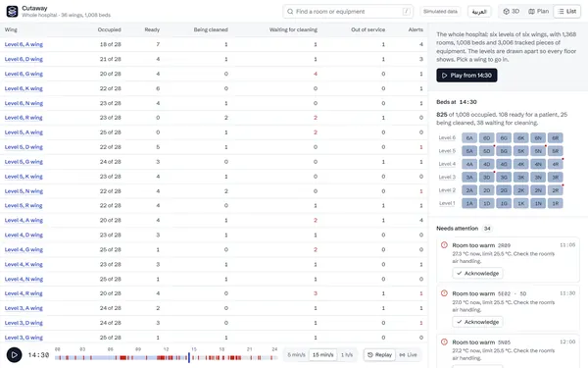
Task: Select the 5D wing tile in bed grid
Action: 486,151
